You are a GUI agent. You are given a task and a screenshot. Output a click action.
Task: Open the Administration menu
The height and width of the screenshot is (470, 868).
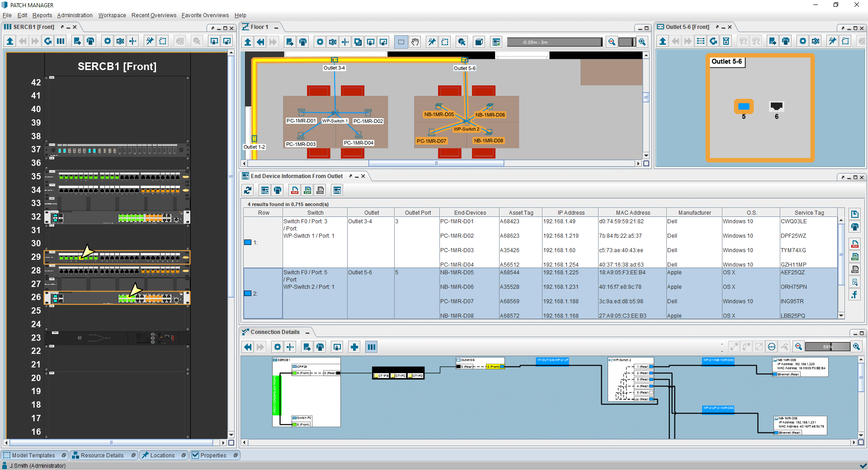(75, 15)
